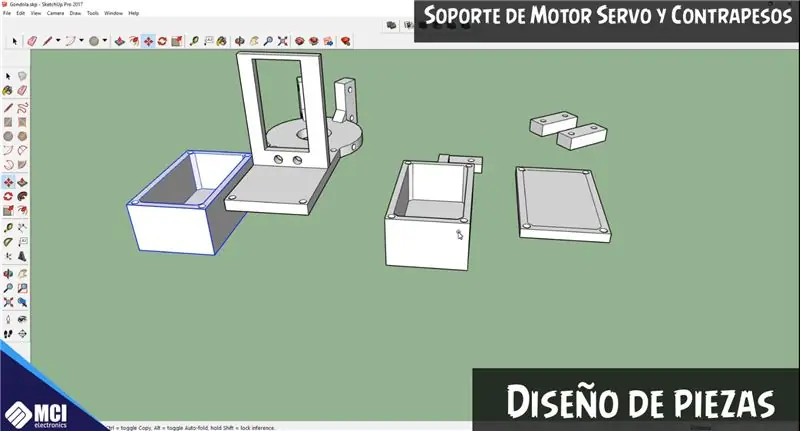Choose the Arc tool in the left toolset
This screenshot has width=800, height=431.
tap(8, 150)
